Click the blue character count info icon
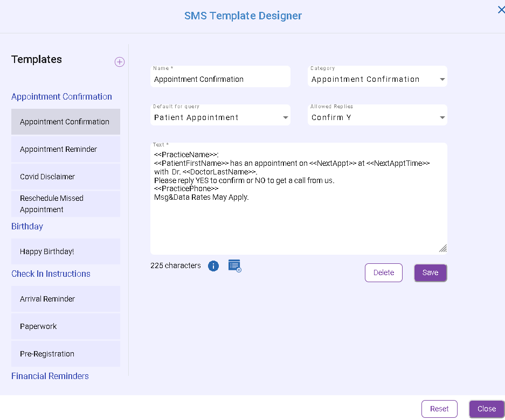This screenshot has width=505, height=420. click(x=213, y=266)
